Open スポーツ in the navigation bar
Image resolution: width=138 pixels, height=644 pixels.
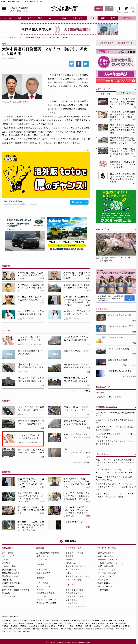(x=52, y=18)
